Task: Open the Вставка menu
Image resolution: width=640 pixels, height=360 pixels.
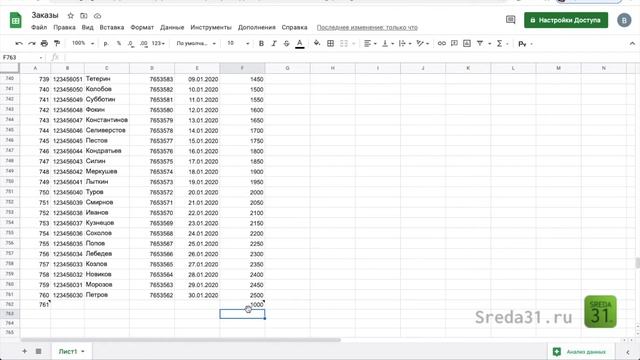Action: [111, 27]
